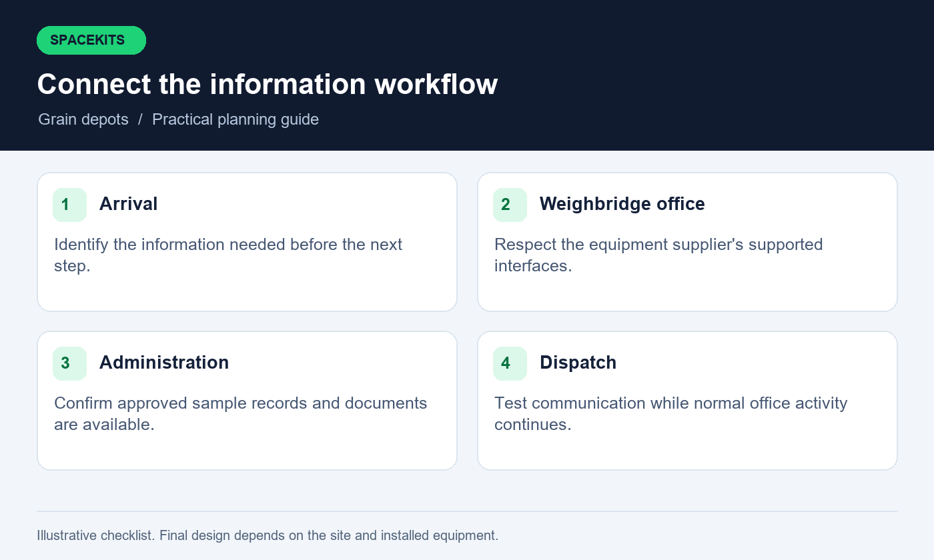Click the step 2 number badge

510,205
